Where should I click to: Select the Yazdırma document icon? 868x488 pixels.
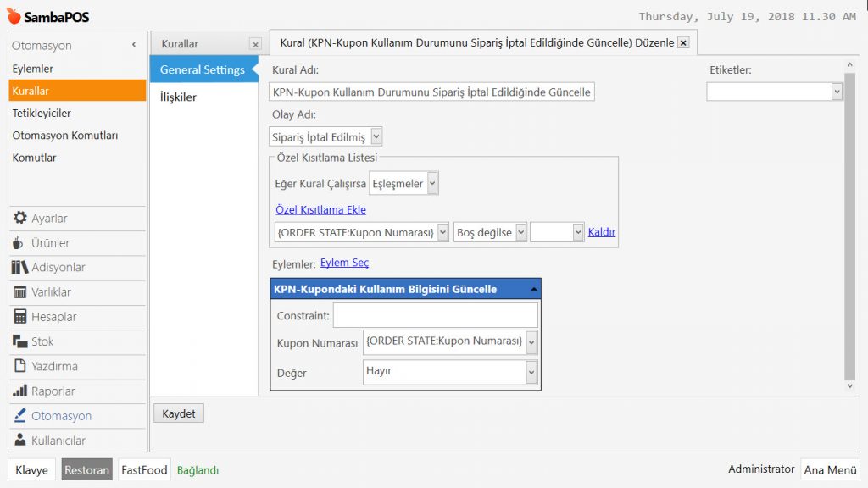point(20,367)
